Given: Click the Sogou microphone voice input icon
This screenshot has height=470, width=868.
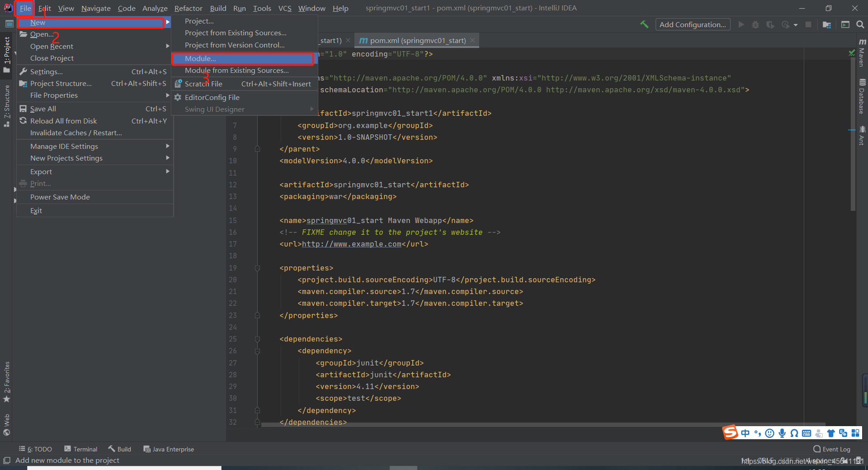Looking at the screenshot, I should pos(782,433).
